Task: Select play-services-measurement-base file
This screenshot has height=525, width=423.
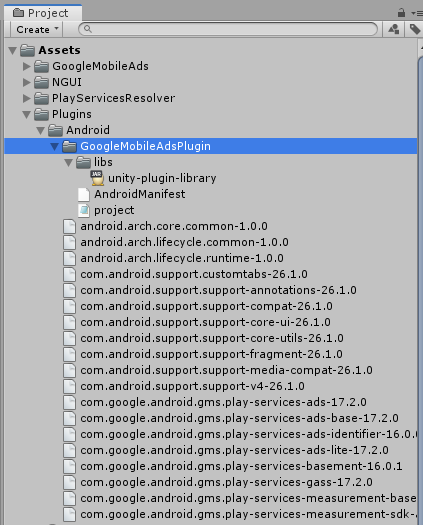Action: pos(249,498)
